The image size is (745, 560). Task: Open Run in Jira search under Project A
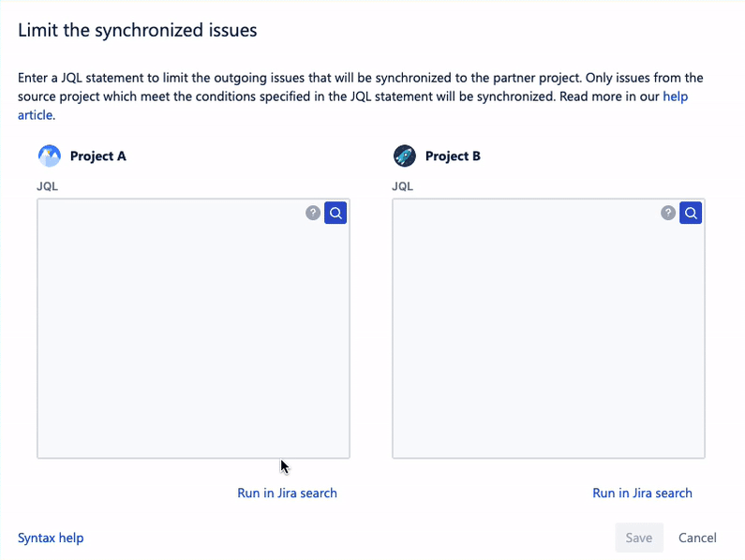tap(287, 493)
